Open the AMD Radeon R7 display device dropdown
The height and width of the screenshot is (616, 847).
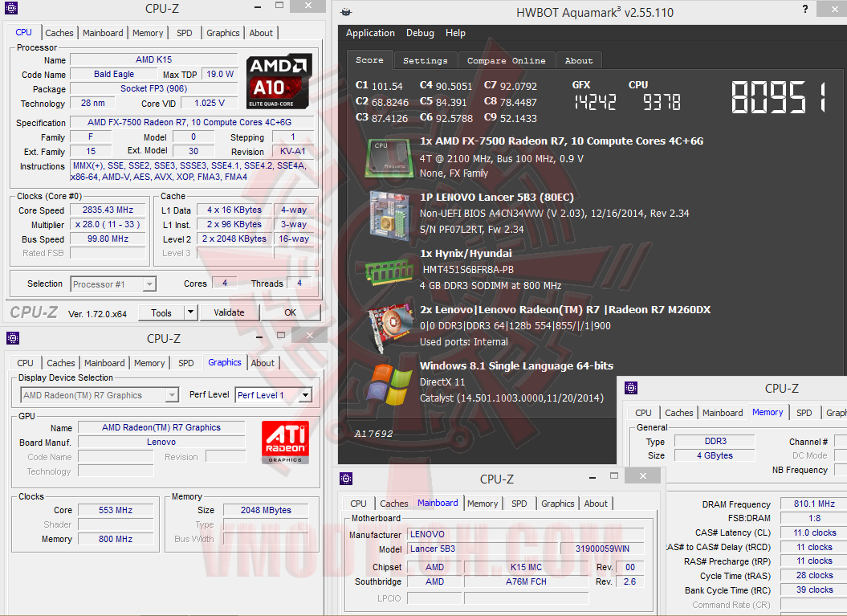point(172,395)
